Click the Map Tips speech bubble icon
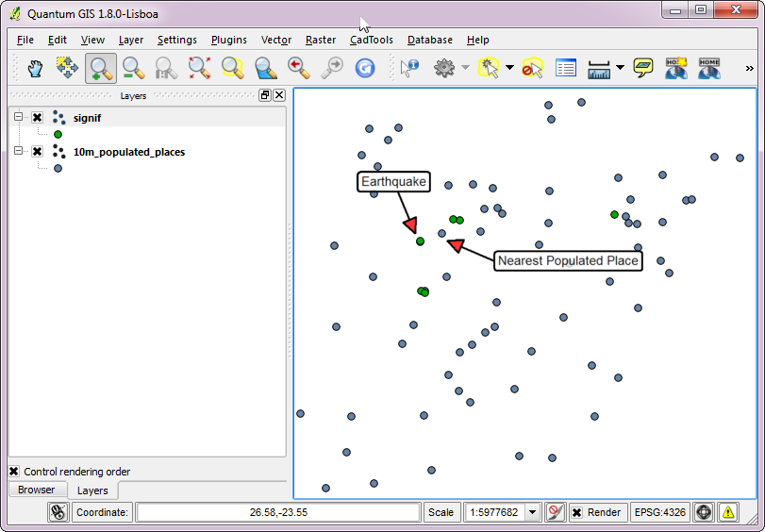 coord(643,68)
